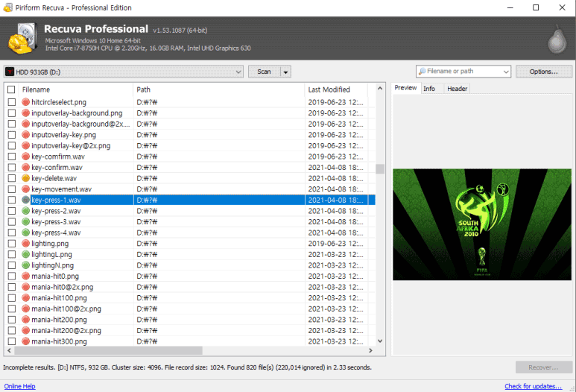Click the orange status dot beside key-delete.wav
The width and height of the screenshot is (576, 392).
[x=26, y=178]
